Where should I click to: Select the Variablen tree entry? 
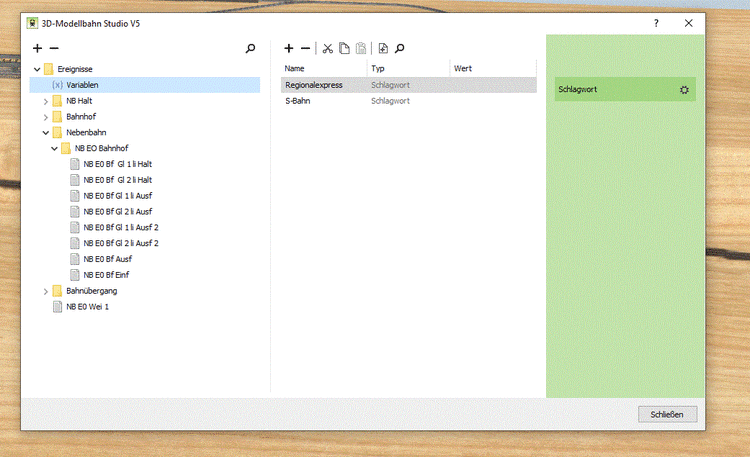tap(145, 85)
